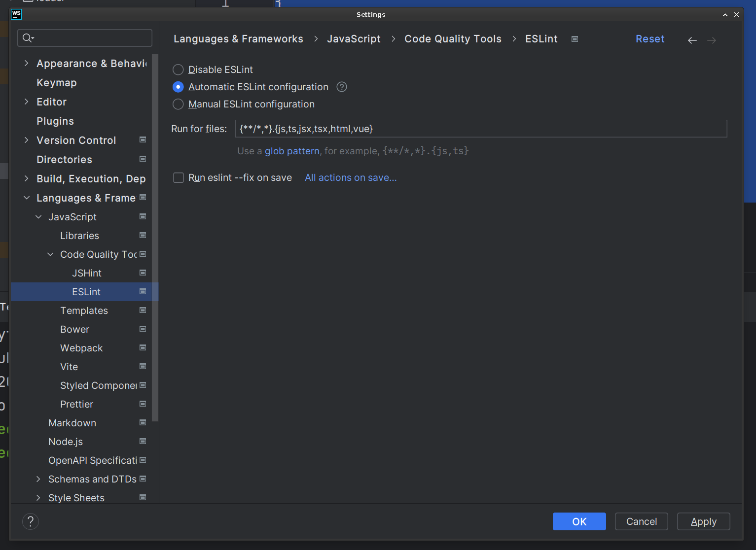Image resolution: width=756 pixels, height=550 pixels.
Task: Click the Run for files pattern field
Action: pos(481,129)
